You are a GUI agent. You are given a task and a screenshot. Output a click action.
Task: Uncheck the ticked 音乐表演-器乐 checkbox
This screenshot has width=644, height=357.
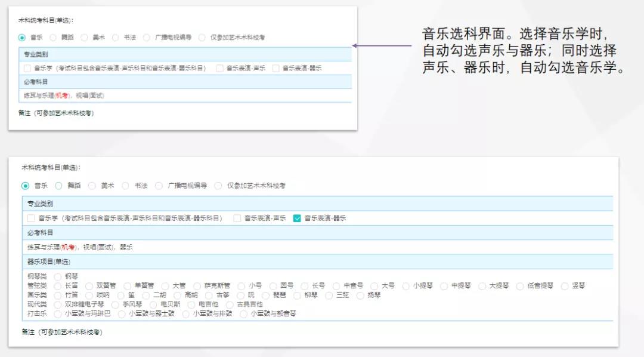coord(297,218)
